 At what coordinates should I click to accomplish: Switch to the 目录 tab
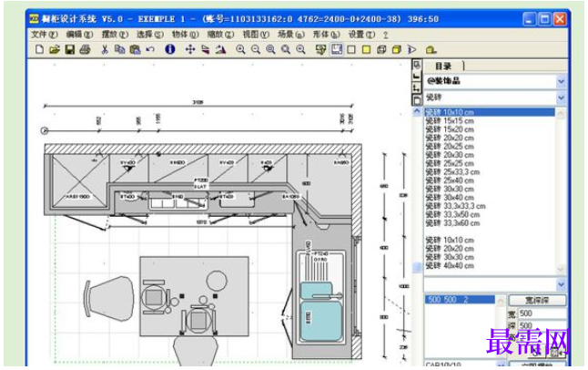(443, 67)
